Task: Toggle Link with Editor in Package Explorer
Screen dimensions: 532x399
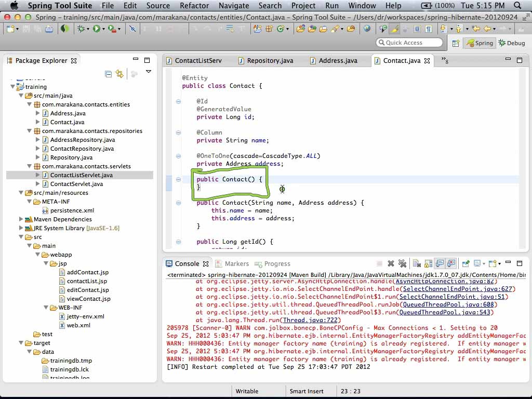Action: point(119,74)
